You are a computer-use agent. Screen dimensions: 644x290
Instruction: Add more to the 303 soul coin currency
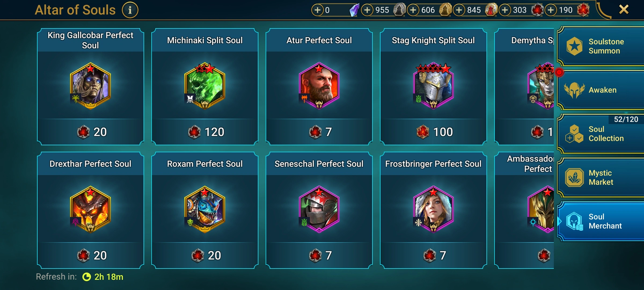tap(505, 10)
